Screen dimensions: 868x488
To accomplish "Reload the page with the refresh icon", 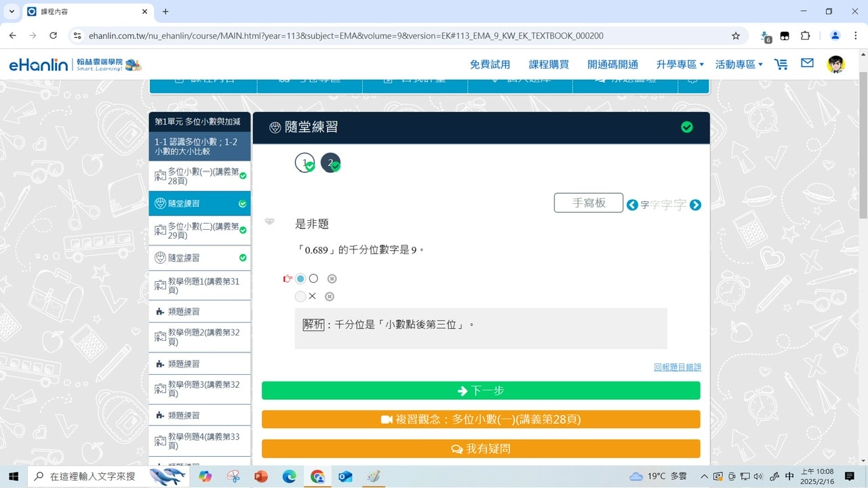I will pyautogui.click(x=53, y=35).
